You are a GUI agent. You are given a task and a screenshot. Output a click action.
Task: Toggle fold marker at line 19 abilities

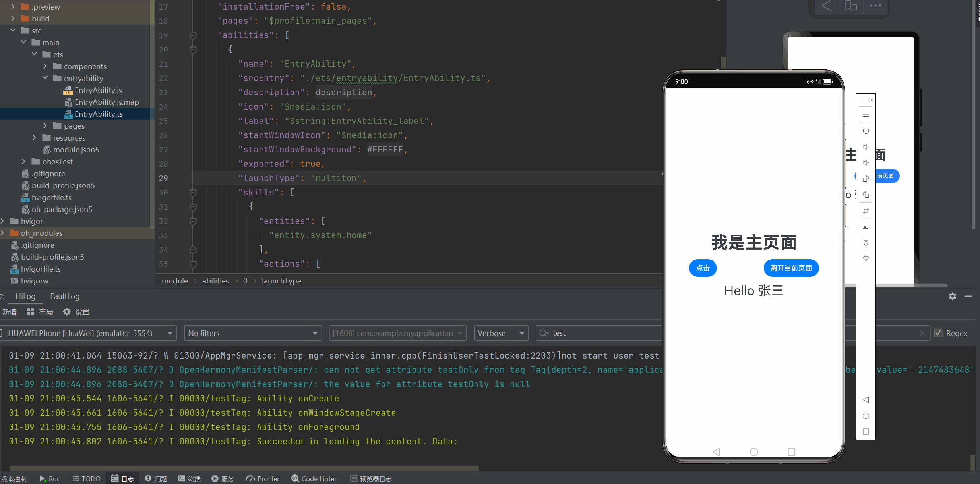193,35
